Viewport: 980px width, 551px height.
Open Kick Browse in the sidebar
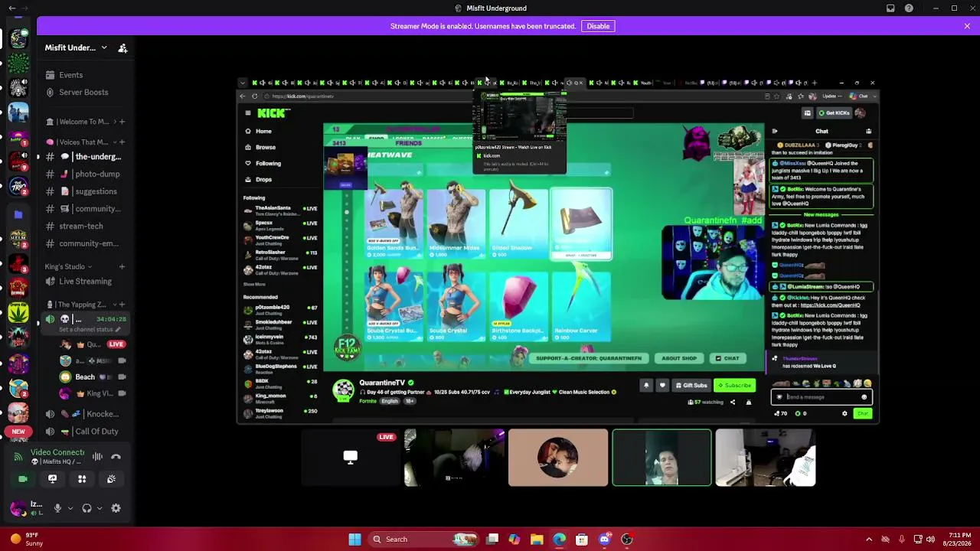click(x=266, y=147)
